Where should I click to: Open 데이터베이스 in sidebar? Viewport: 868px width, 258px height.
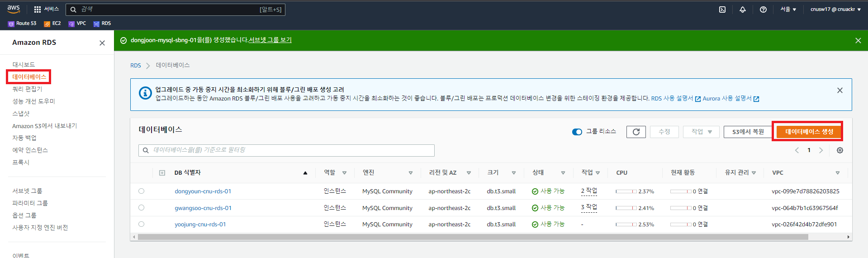tap(29, 77)
